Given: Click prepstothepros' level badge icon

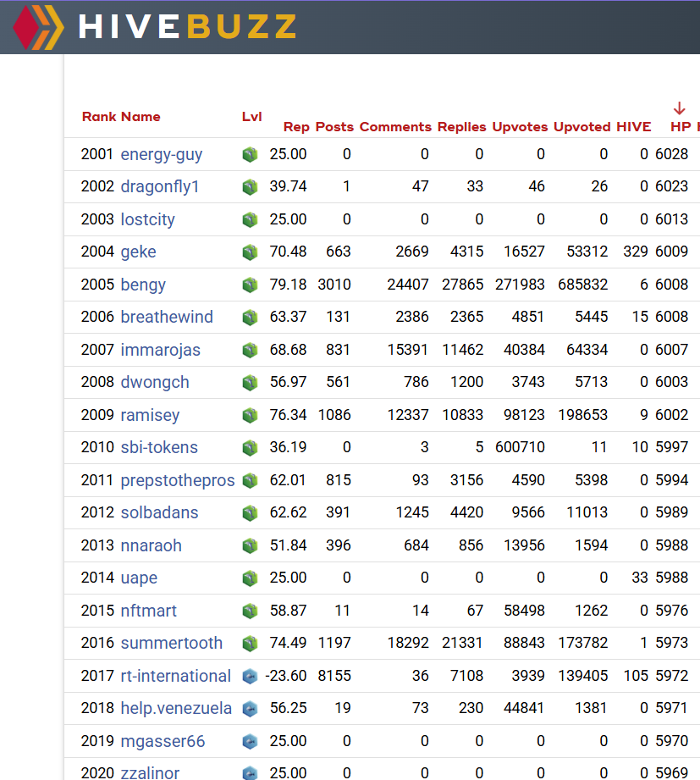Looking at the screenshot, I should coord(250,480).
